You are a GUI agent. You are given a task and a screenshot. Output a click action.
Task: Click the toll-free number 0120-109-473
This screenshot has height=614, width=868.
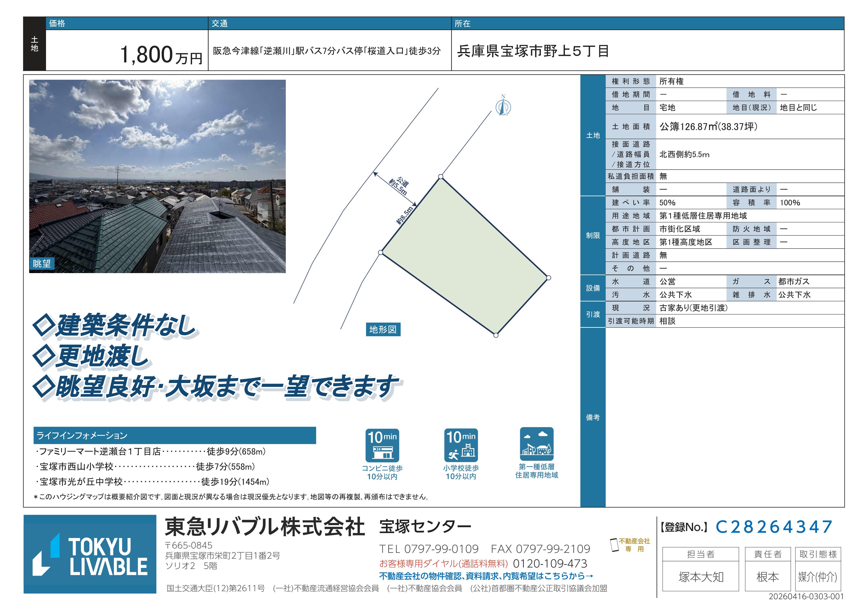click(x=550, y=564)
